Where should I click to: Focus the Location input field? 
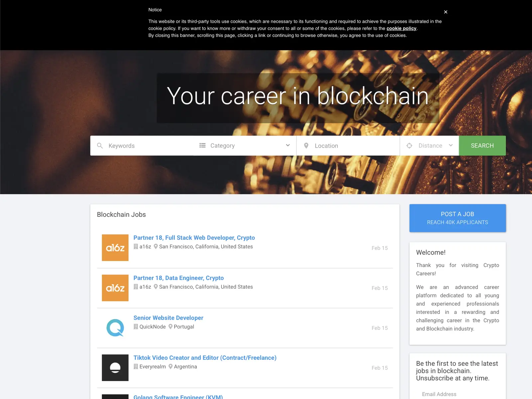(x=348, y=146)
